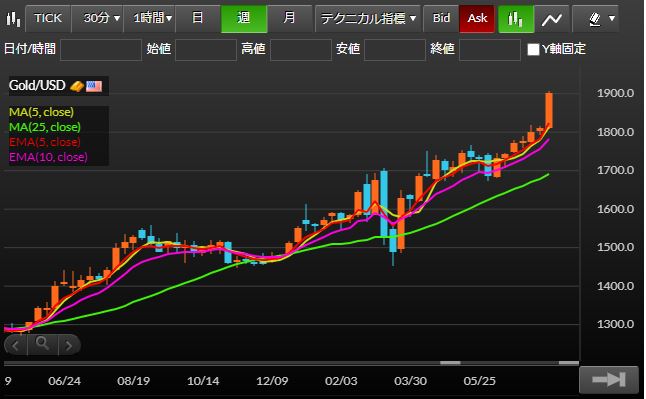The image size is (646, 399).
Task: Click the 1300.0 price axis label
Action: tap(616, 324)
